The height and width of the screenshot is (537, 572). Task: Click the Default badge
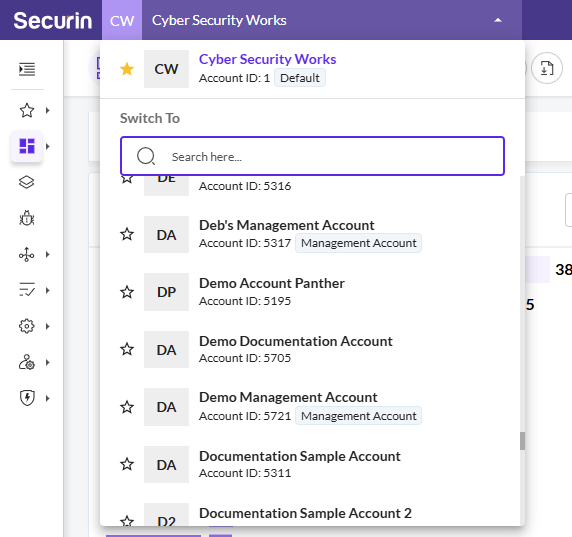click(x=299, y=78)
